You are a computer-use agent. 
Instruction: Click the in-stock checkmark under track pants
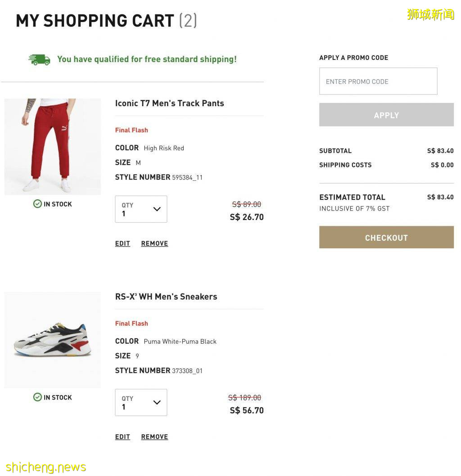[37, 204]
